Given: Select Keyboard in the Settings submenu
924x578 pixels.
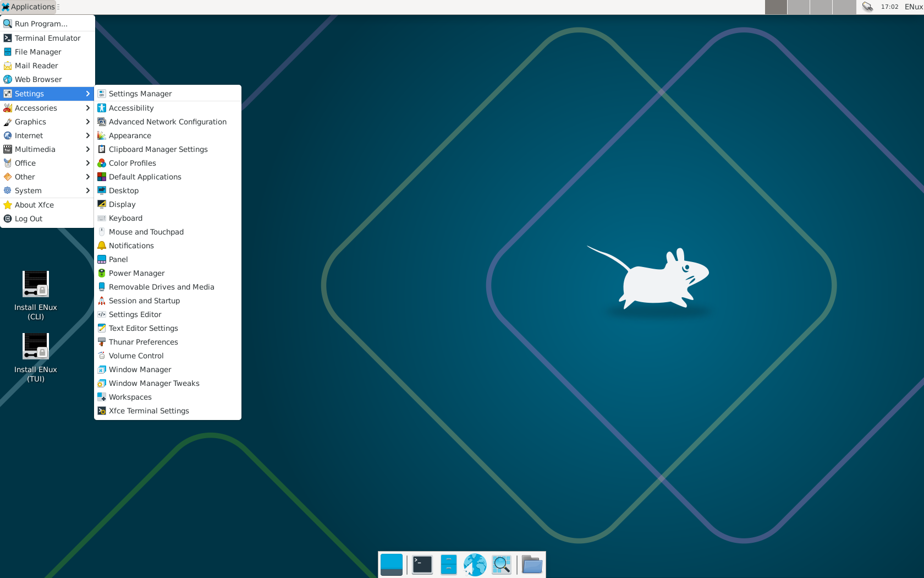Looking at the screenshot, I should pyautogui.click(x=168, y=218).
